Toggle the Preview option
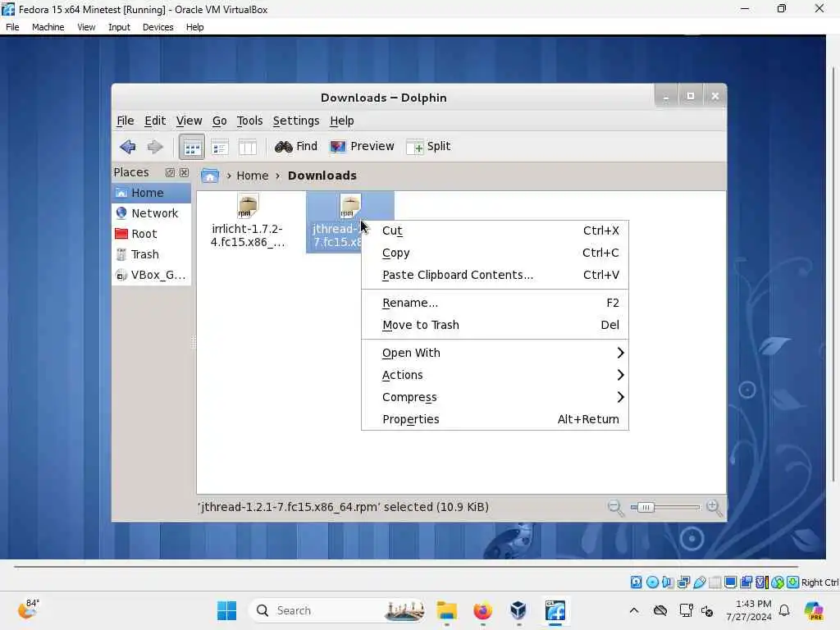 [x=362, y=146]
